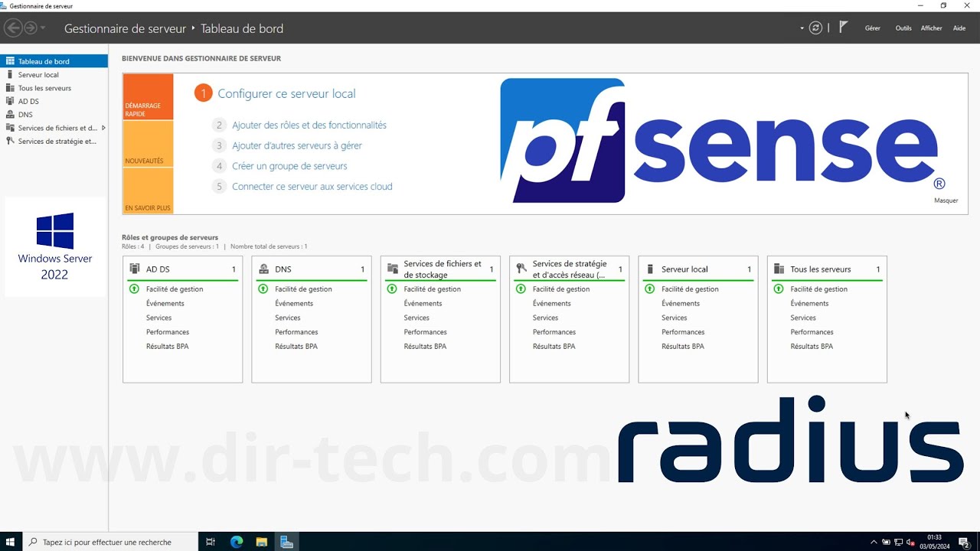Open the notifications flag

click(x=843, y=28)
